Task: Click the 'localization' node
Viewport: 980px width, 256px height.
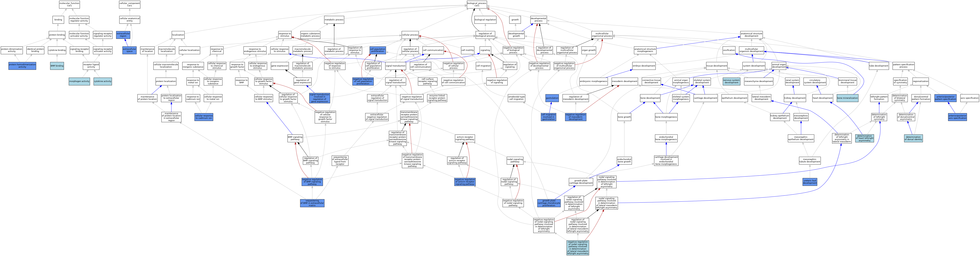Action: pos(178,35)
